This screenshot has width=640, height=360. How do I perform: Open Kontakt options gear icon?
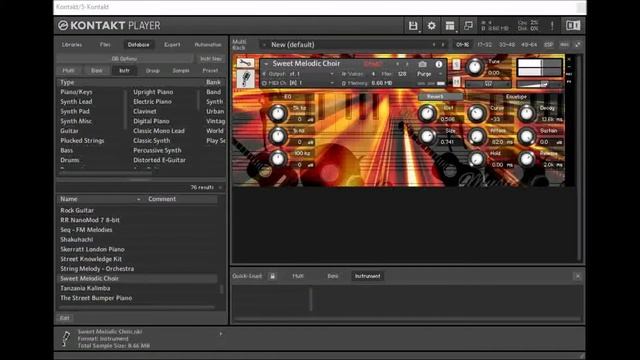(431, 26)
